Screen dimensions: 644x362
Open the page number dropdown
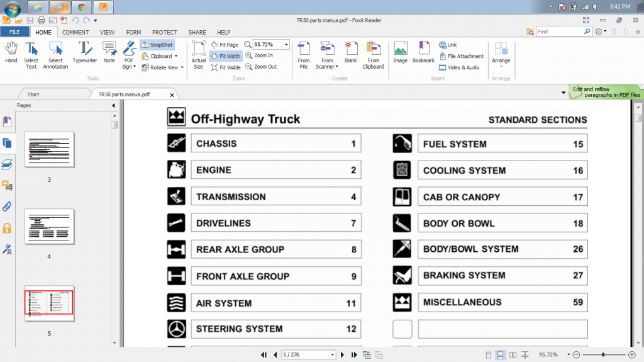pos(333,355)
